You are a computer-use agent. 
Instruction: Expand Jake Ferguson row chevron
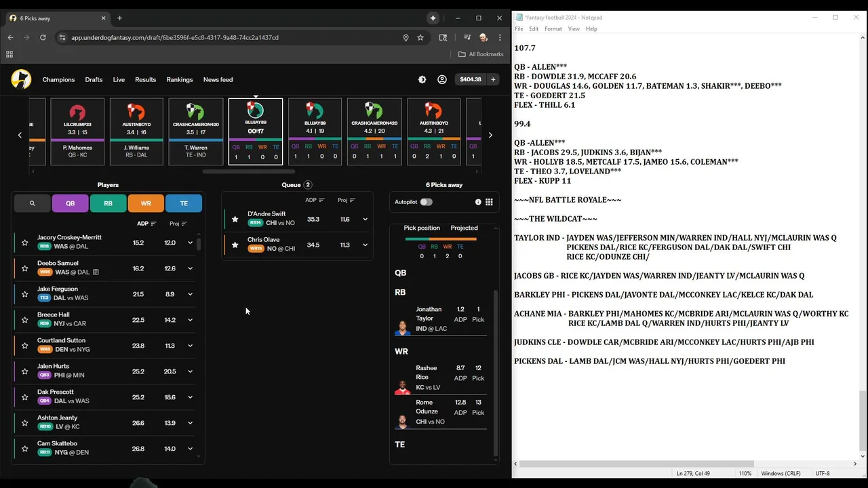click(191, 294)
